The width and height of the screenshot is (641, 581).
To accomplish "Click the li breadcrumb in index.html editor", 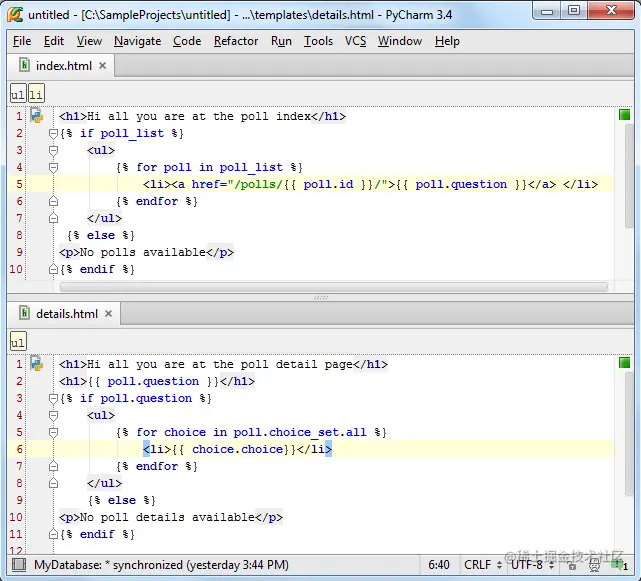I will (x=36, y=94).
